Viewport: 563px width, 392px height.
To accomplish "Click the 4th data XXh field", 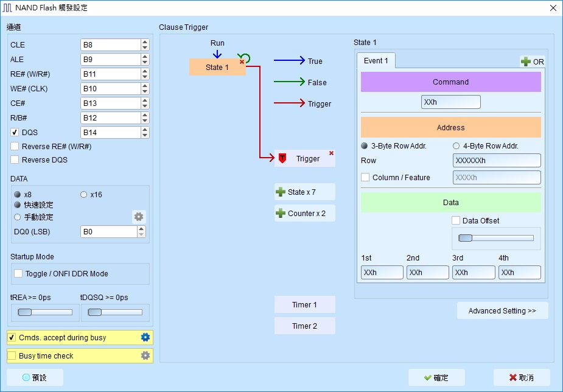I will [520, 272].
